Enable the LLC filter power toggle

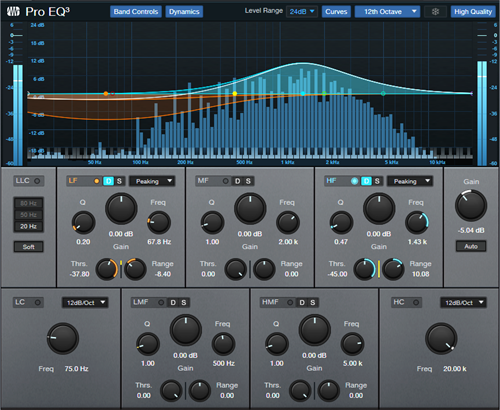tap(37, 181)
